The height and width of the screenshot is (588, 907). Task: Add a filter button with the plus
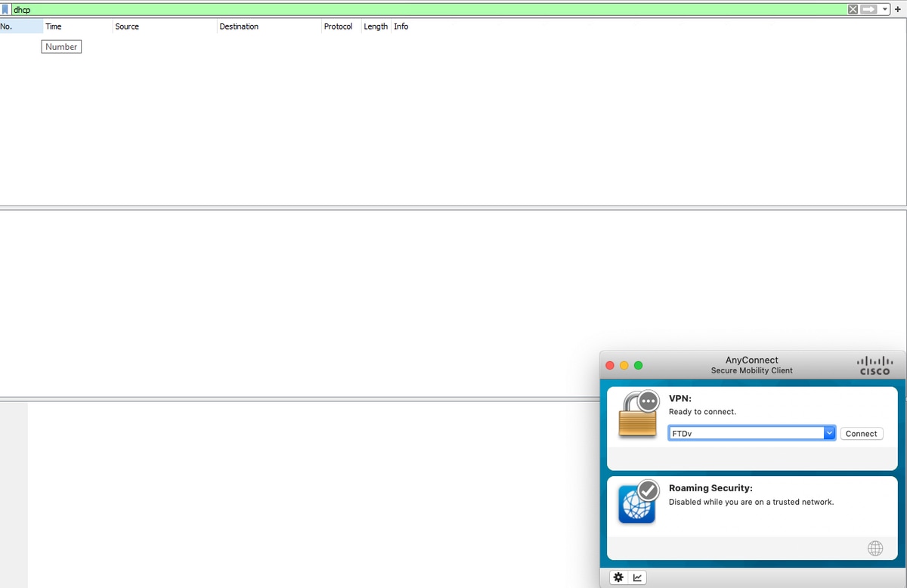pos(898,9)
